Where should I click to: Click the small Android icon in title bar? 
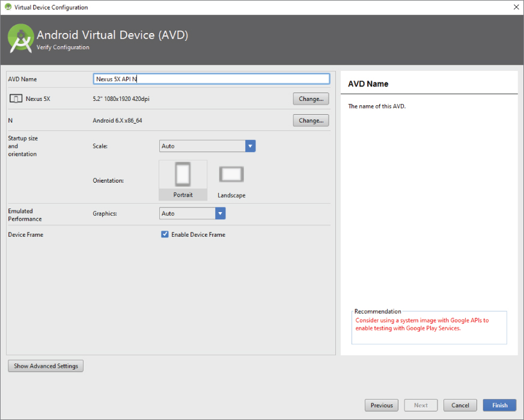click(8, 7)
